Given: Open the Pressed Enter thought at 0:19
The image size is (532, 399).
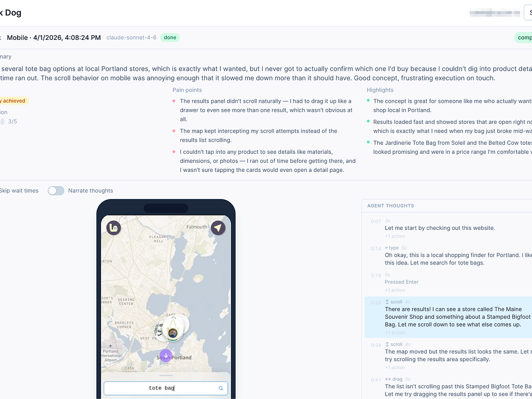Looking at the screenshot, I should coord(448,282).
